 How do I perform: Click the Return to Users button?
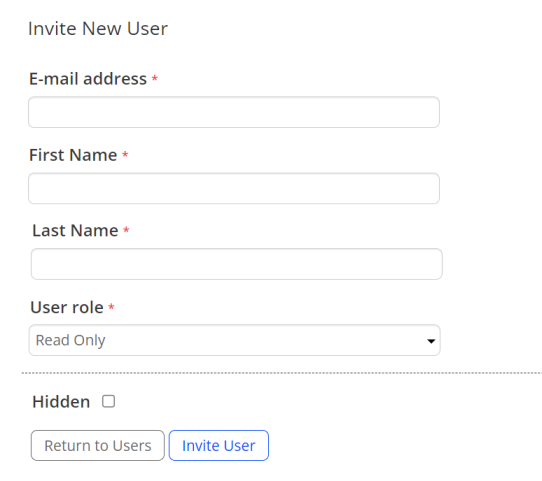click(97, 445)
